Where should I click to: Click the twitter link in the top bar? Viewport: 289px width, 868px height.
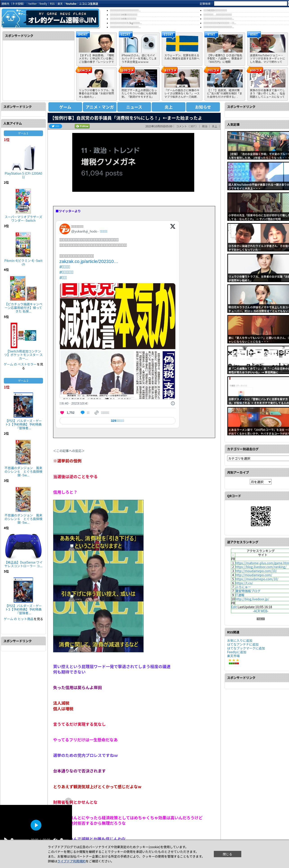click(33, 4)
